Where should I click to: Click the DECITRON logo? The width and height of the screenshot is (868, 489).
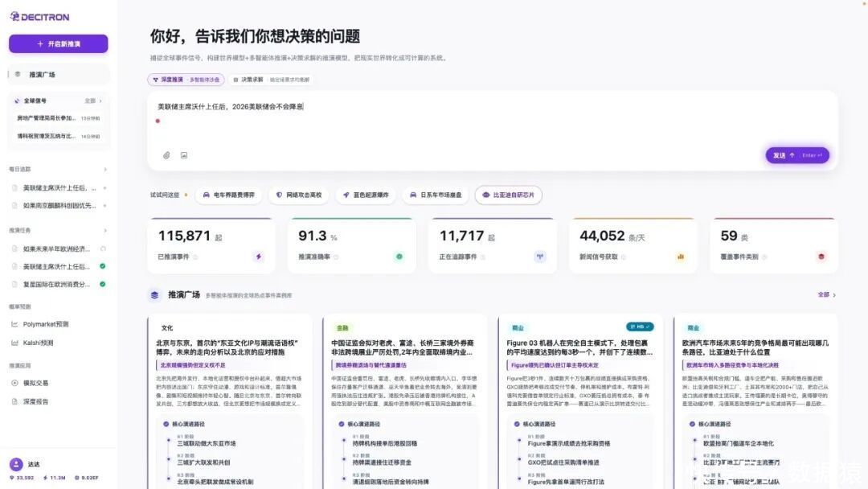[39, 17]
